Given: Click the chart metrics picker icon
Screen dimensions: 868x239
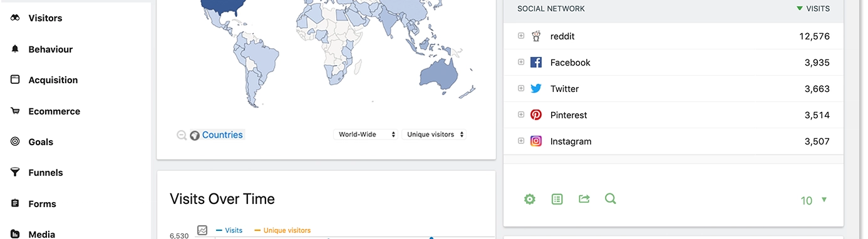Looking at the screenshot, I should [x=202, y=230].
